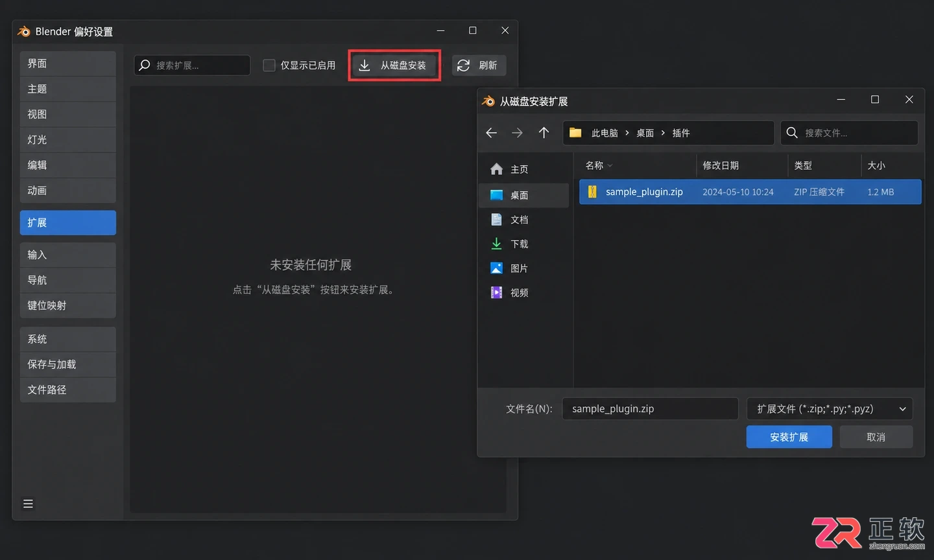Viewport: 934px width, 560px height.
Task: Click the 搜索文件 search field
Action: 849,133
